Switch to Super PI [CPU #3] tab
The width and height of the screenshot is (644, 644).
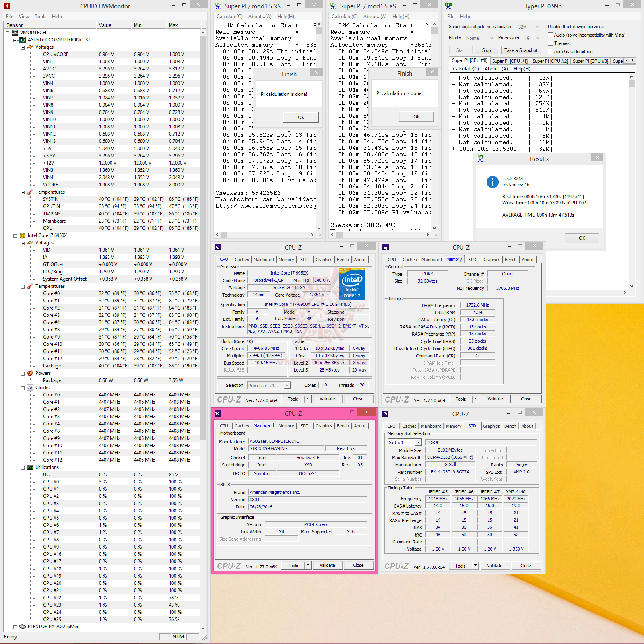click(x=590, y=61)
